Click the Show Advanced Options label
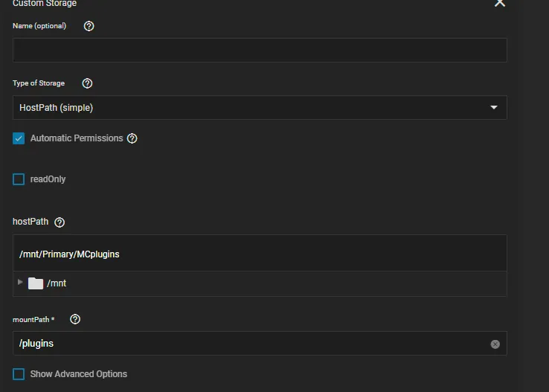This screenshot has height=392, width=549. 79,374
